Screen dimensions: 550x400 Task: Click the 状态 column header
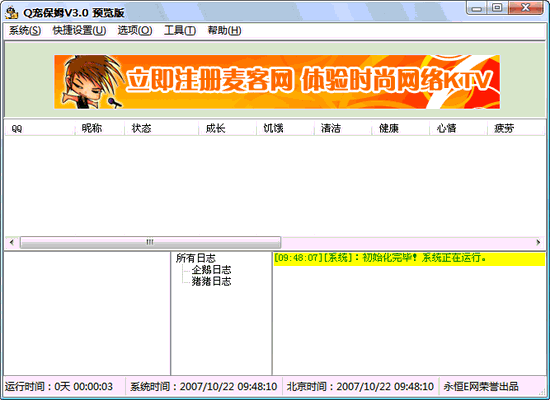click(162, 128)
